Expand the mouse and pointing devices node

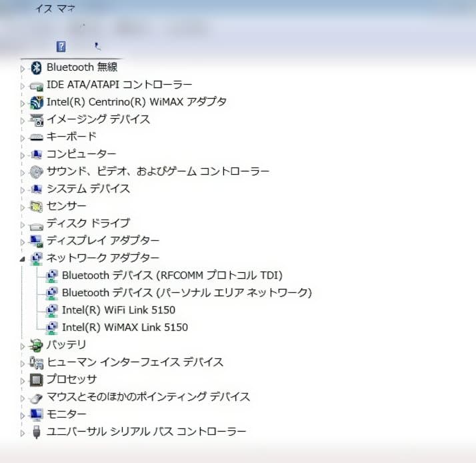point(23,398)
